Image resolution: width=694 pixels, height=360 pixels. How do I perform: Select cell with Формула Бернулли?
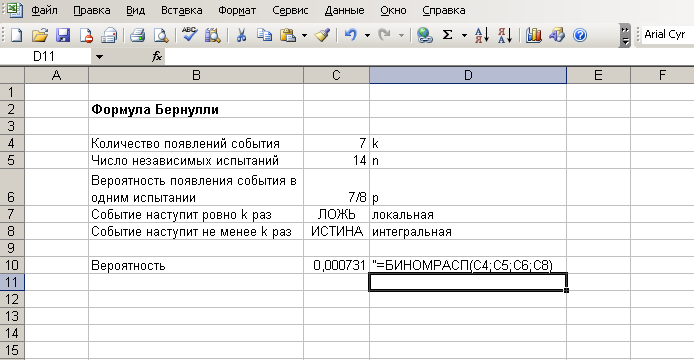click(196, 109)
